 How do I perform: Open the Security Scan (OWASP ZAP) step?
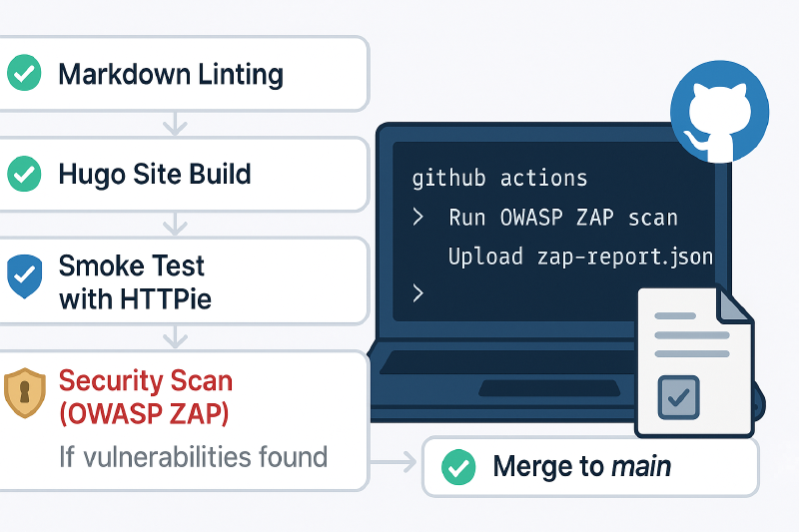(184, 420)
